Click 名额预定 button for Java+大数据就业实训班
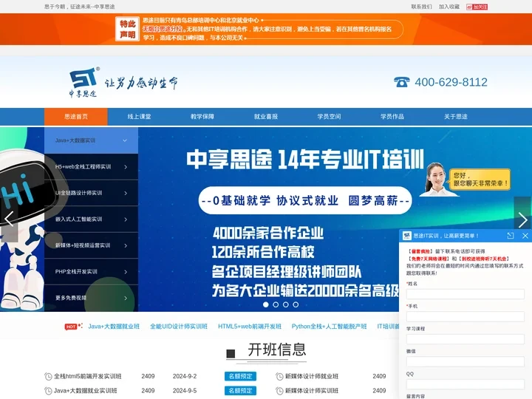Image resolution: width=532 pixels, height=399 pixels. tap(240, 391)
